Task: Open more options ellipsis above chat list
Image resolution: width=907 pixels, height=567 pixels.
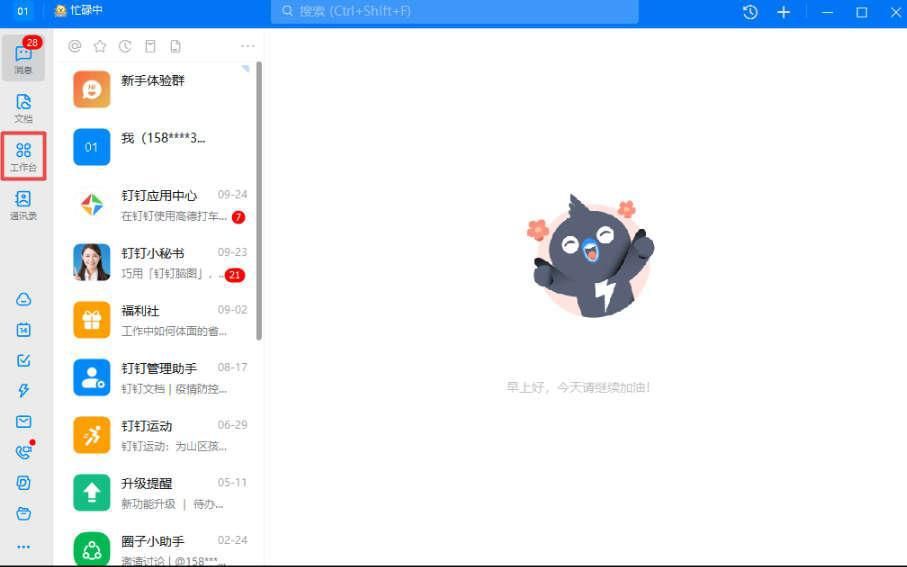Action: (x=248, y=46)
